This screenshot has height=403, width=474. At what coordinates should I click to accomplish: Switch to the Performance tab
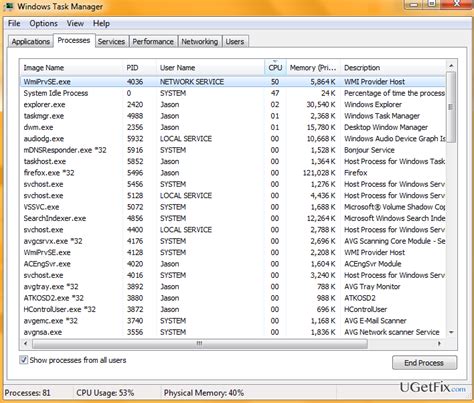153,42
